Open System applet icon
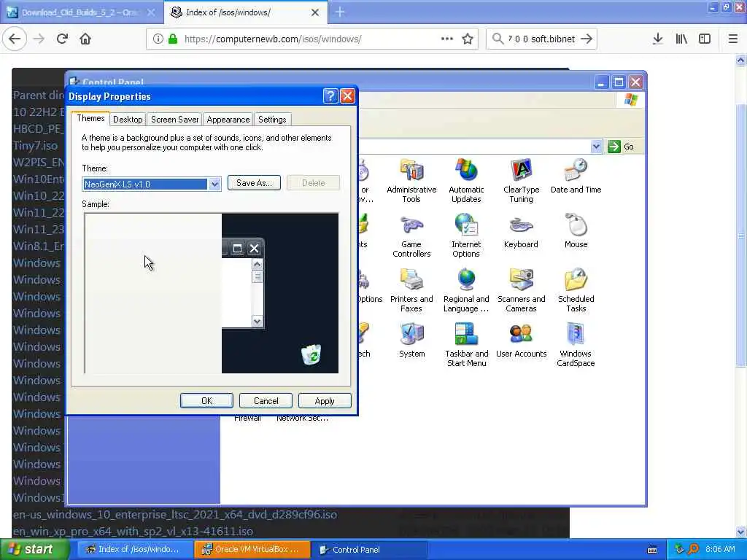This screenshot has height=560, width=747. point(411,341)
